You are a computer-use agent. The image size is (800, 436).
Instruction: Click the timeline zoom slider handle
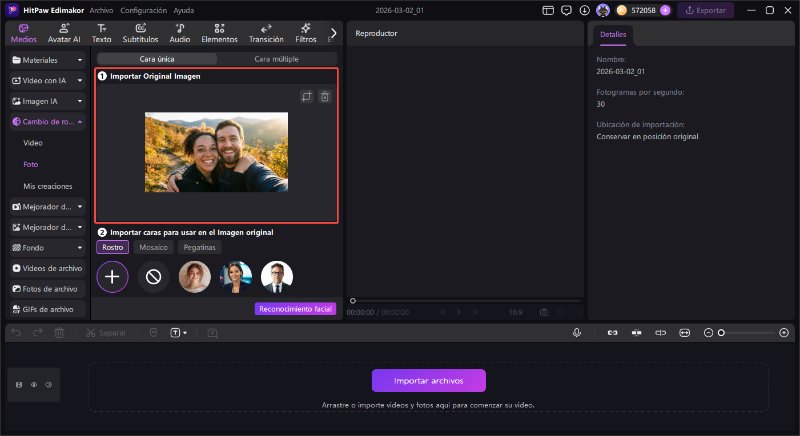[x=721, y=333]
